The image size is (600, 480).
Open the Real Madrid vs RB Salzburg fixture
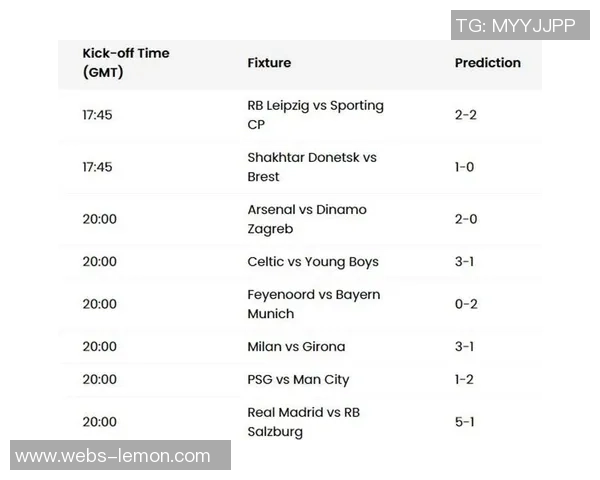tap(303, 422)
